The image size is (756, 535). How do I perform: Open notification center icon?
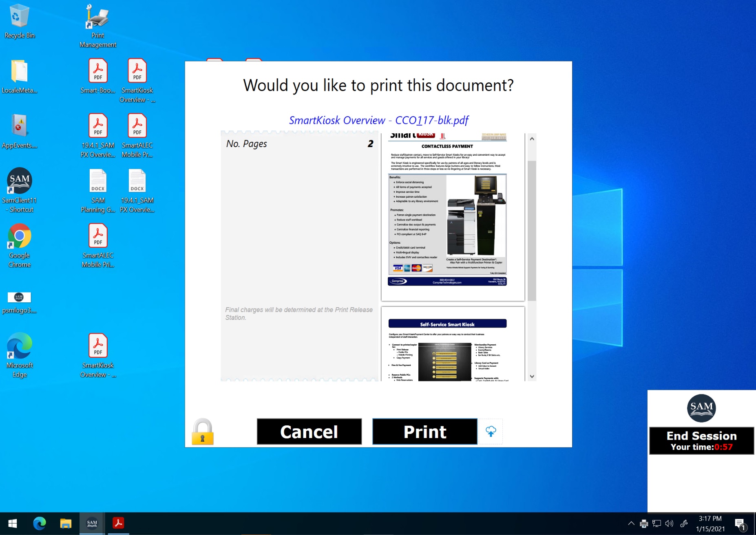click(740, 524)
